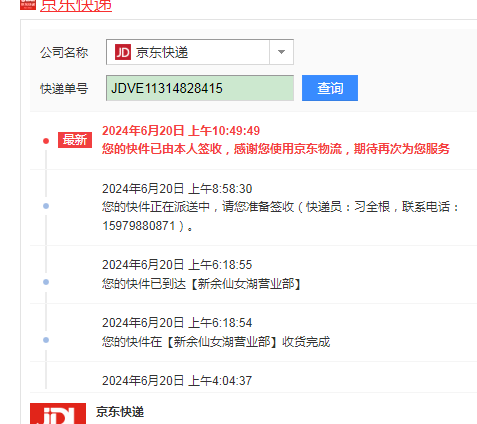Select timestamp 2024年6月20日 上午6:18:54

[177, 323]
